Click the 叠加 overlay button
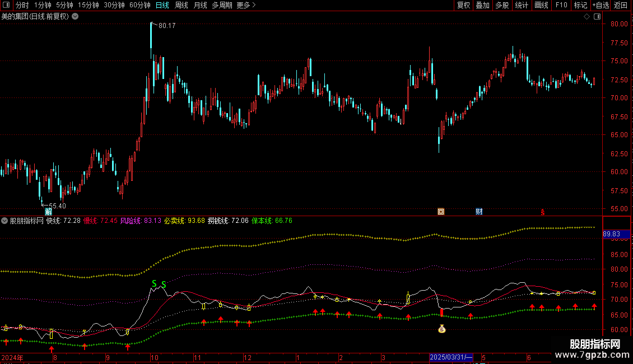This screenshot has height=364, width=633. pos(482,5)
